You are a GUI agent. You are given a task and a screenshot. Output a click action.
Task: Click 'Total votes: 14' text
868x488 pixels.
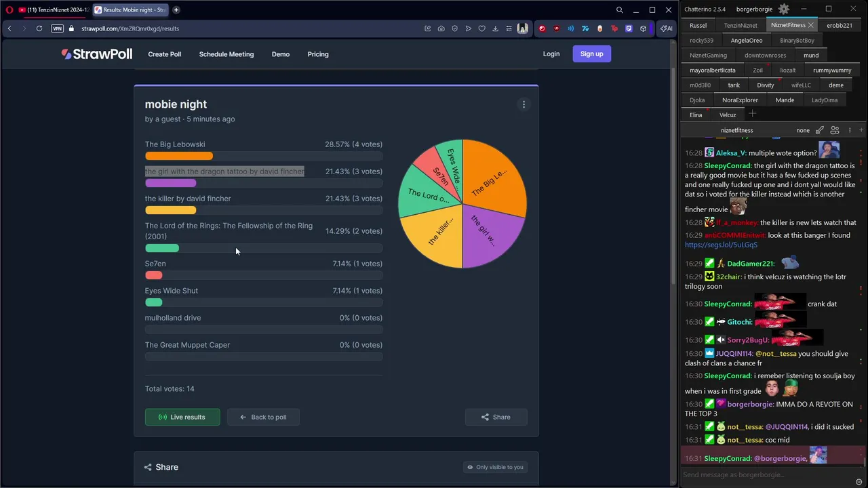click(x=170, y=388)
